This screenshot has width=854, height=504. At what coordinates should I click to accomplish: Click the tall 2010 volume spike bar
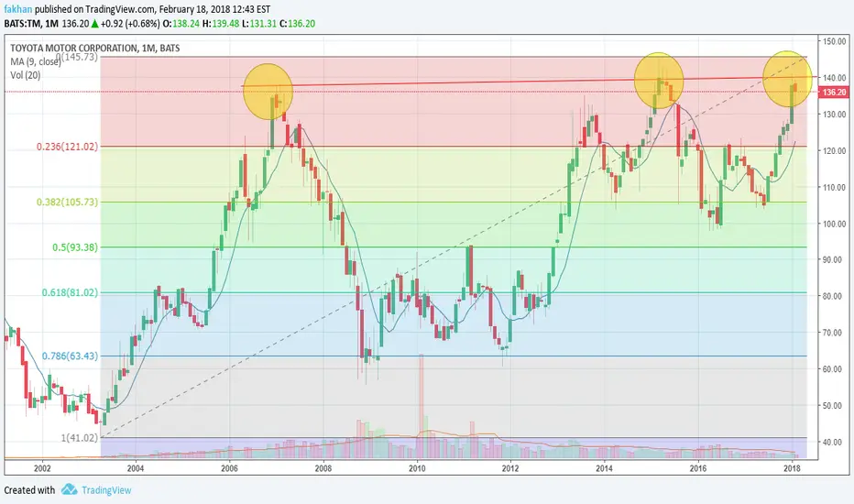pos(421,406)
